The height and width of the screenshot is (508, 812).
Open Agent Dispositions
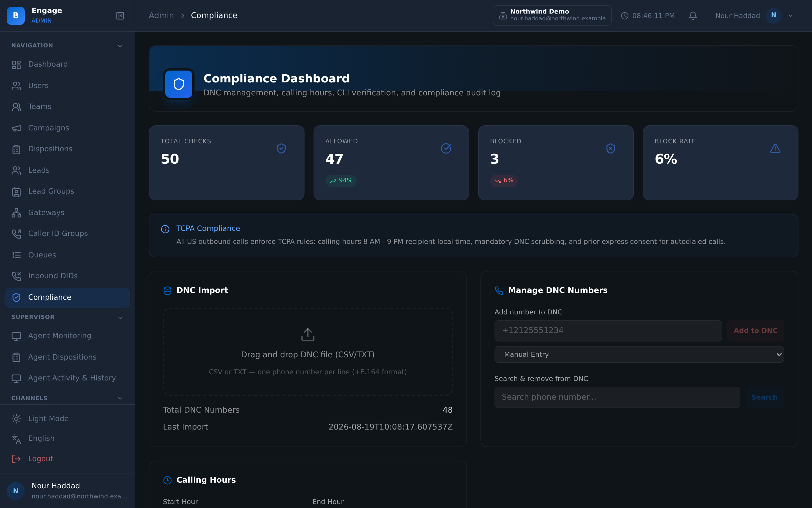tap(67, 357)
